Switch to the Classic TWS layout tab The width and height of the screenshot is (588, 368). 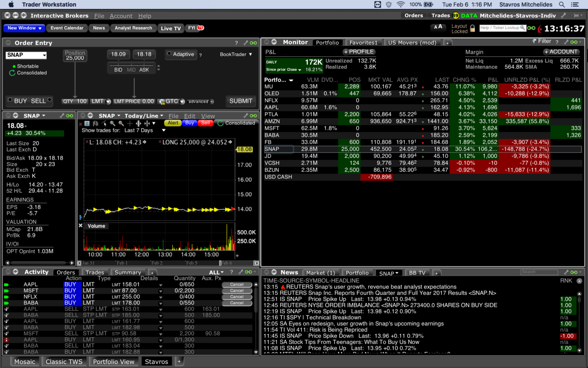tap(64, 362)
